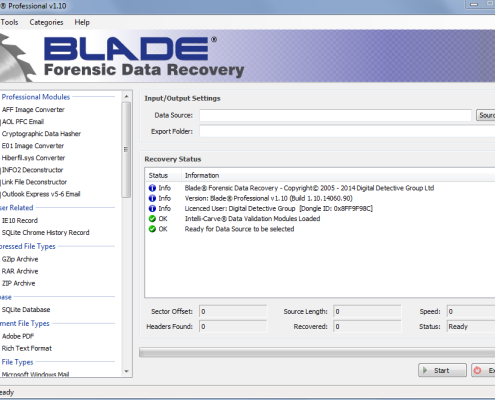This screenshot has width=495, height=400.
Task: Select the IE10 Record profile
Action: (20, 220)
